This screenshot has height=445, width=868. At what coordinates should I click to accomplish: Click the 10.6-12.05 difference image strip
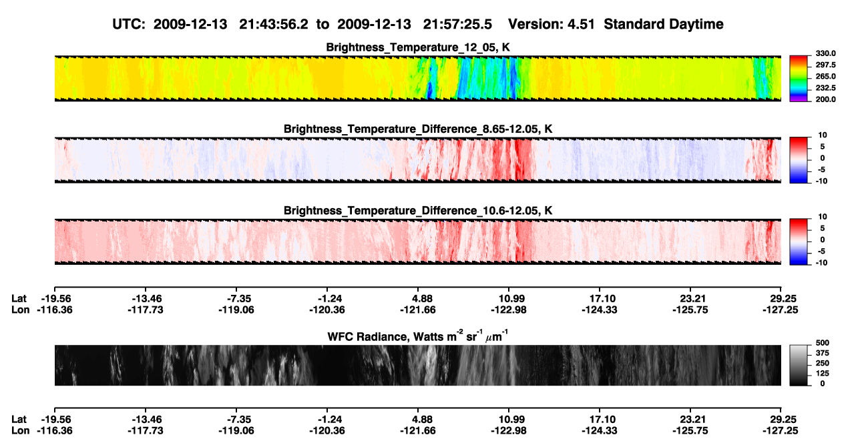click(x=417, y=241)
